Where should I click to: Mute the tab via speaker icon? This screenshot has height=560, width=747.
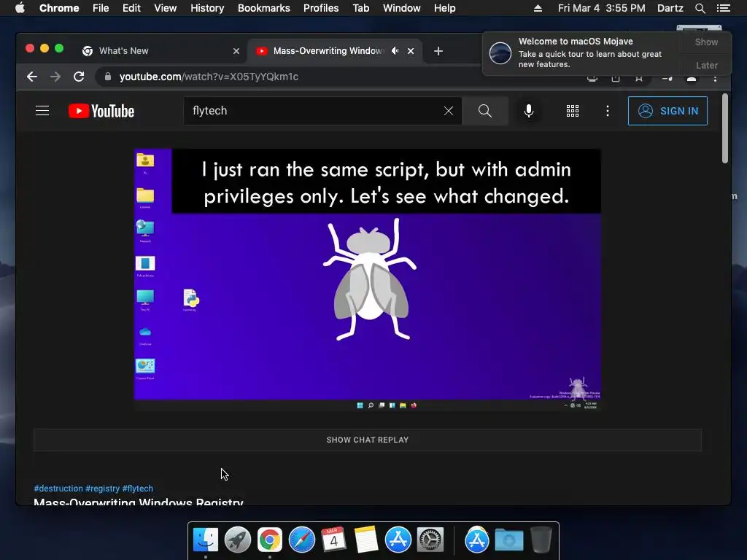pos(395,51)
